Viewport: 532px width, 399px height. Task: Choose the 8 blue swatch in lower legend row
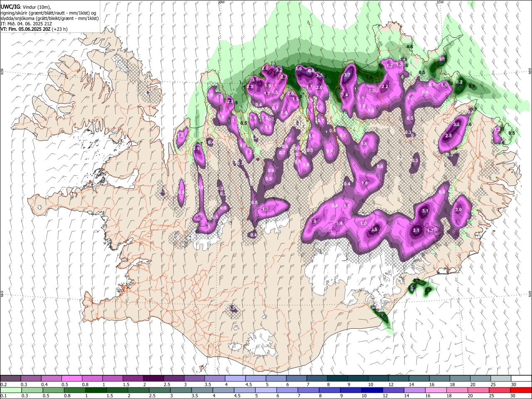[329, 390]
